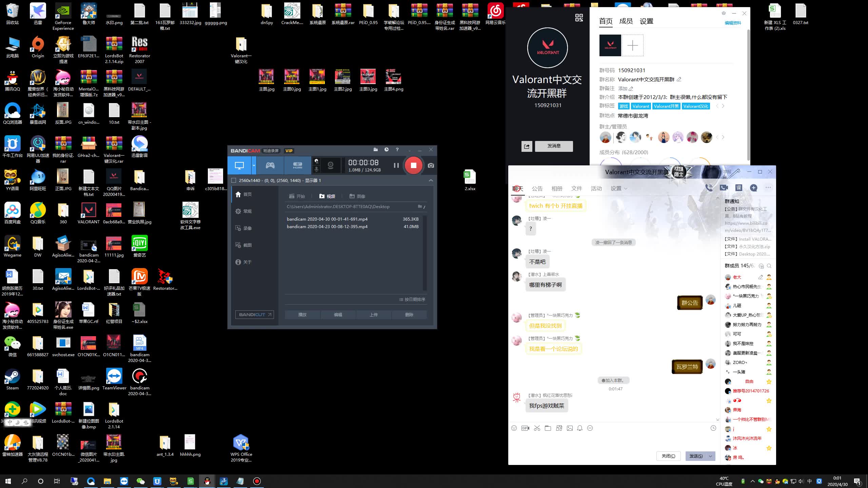This screenshot has width=868, height=488.
Task: Click the Bandicam device recording mode icon
Action: click(x=297, y=166)
